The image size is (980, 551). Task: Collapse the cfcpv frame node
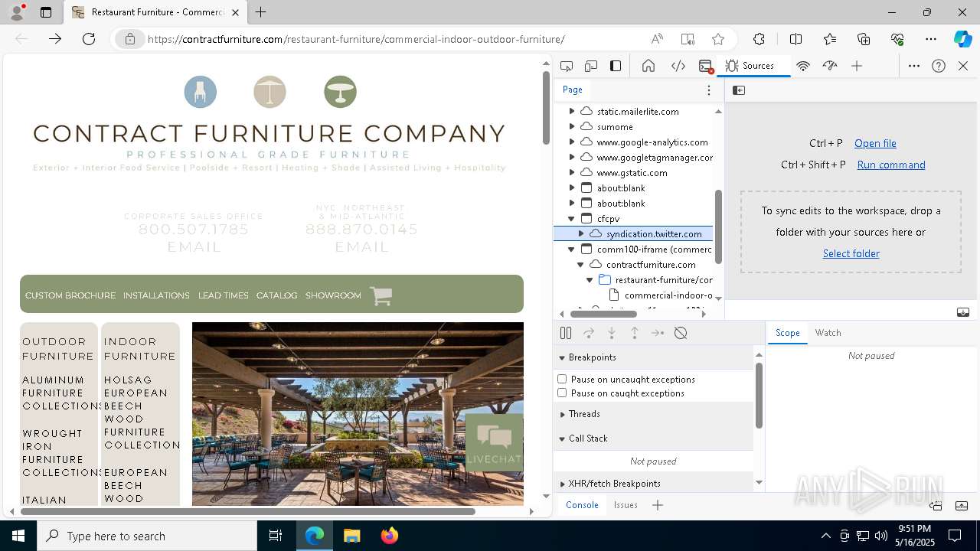click(x=571, y=218)
